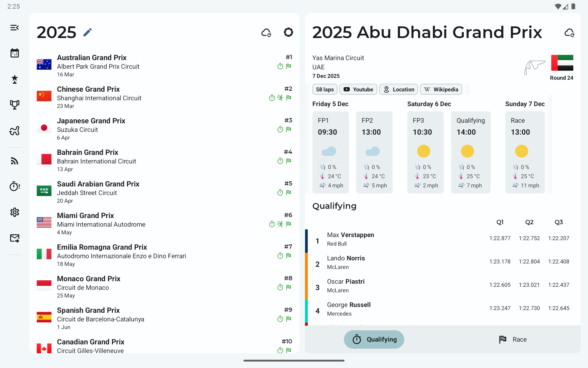
Task: Open the Youtube link chip
Action: [x=358, y=90]
